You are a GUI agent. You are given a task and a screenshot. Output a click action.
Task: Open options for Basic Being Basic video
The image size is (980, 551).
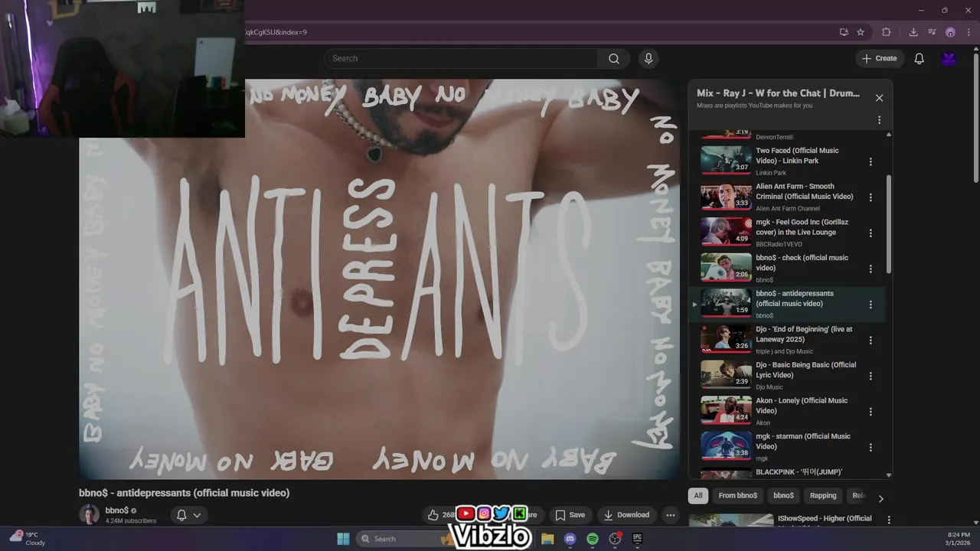point(871,376)
